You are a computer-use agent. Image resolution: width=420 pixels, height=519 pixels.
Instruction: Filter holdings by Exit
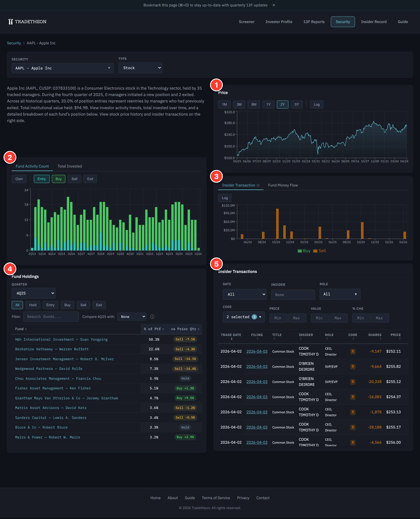pos(99,305)
